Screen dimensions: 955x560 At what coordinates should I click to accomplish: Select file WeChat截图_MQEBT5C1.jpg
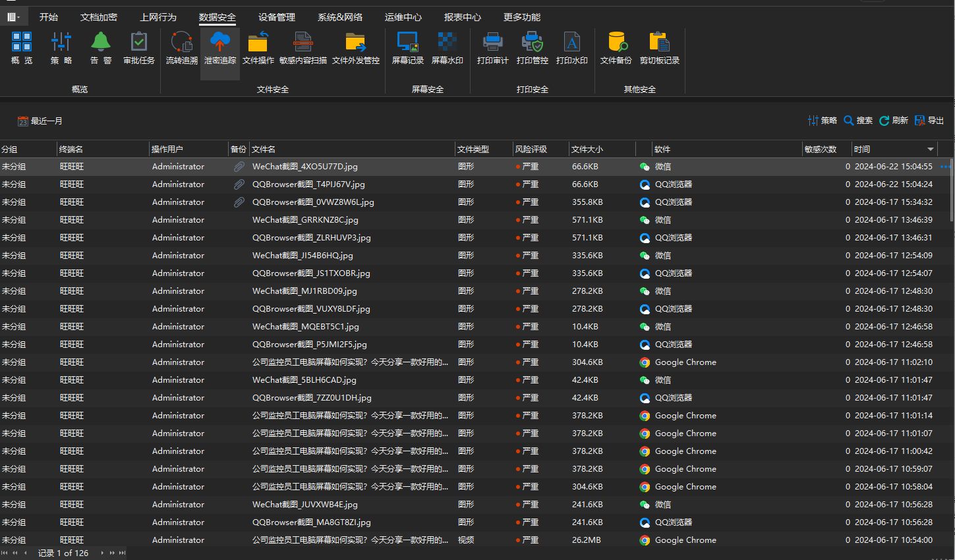tap(306, 327)
